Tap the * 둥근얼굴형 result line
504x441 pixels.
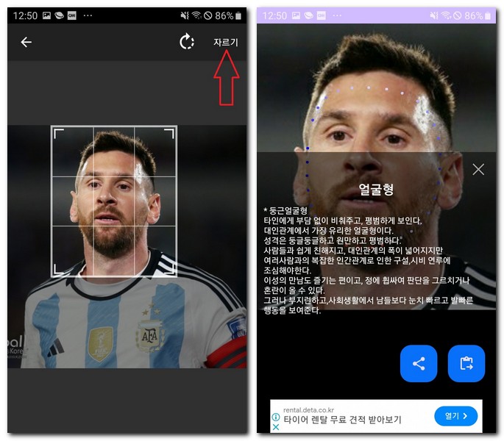click(x=285, y=211)
